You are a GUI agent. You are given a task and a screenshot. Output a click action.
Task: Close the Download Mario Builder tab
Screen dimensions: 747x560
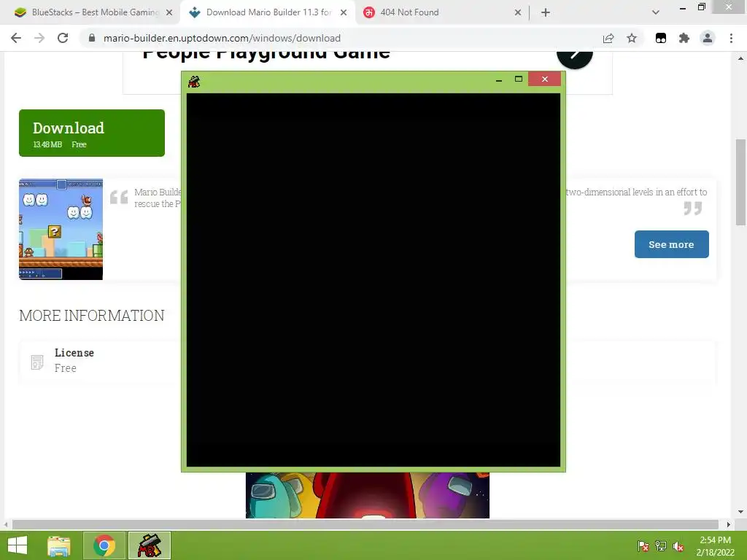click(344, 12)
